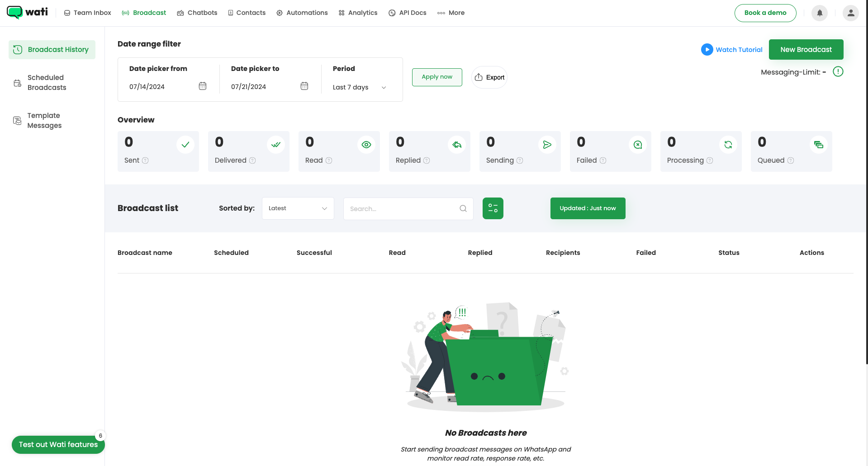Expand the Period 'Last 7 days' dropdown
This screenshot has width=868, height=466.
[360, 87]
